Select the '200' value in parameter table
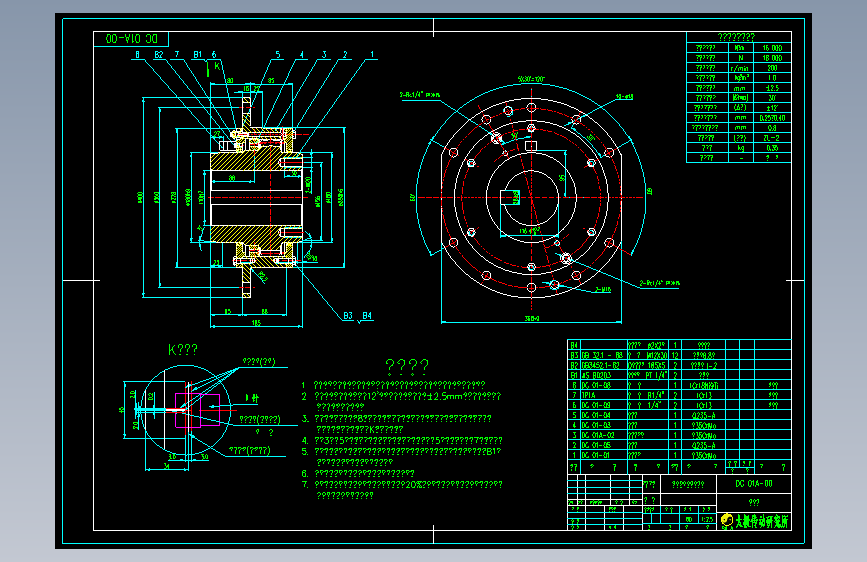867x562 pixels. 772,68
